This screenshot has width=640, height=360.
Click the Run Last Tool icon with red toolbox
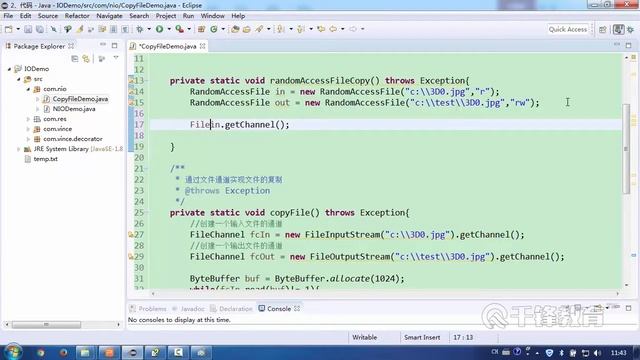tap(179, 29)
